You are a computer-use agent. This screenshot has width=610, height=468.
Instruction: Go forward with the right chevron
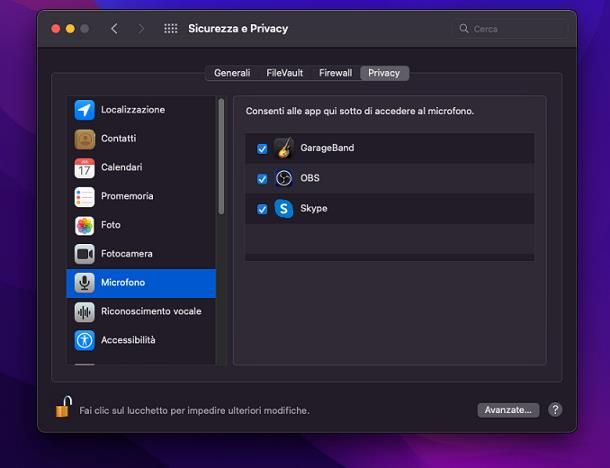141,28
